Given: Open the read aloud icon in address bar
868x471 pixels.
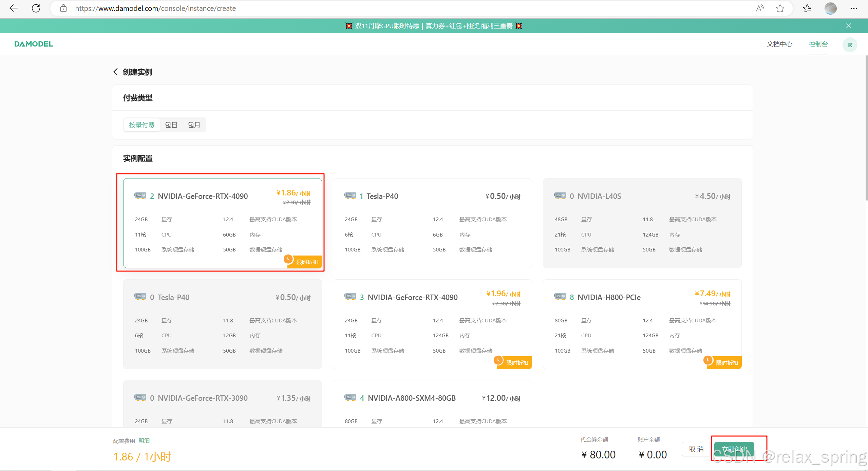Looking at the screenshot, I should point(760,8).
